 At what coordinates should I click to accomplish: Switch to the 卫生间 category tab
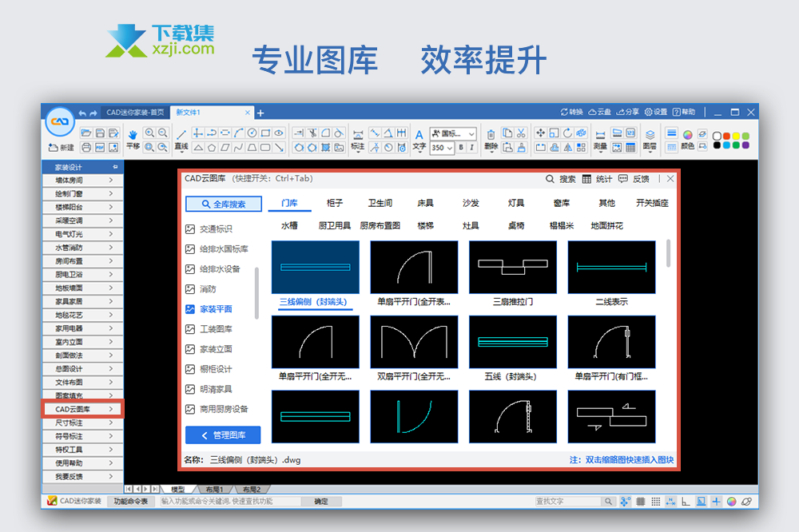coord(380,203)
